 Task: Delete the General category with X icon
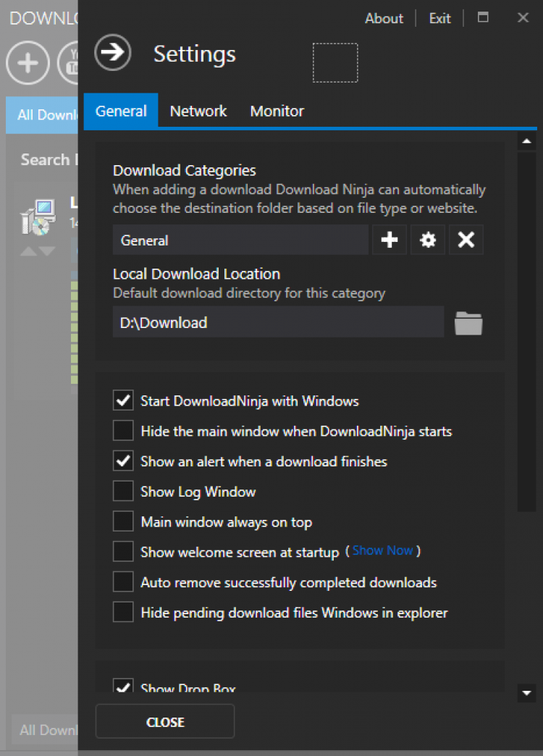466,240
